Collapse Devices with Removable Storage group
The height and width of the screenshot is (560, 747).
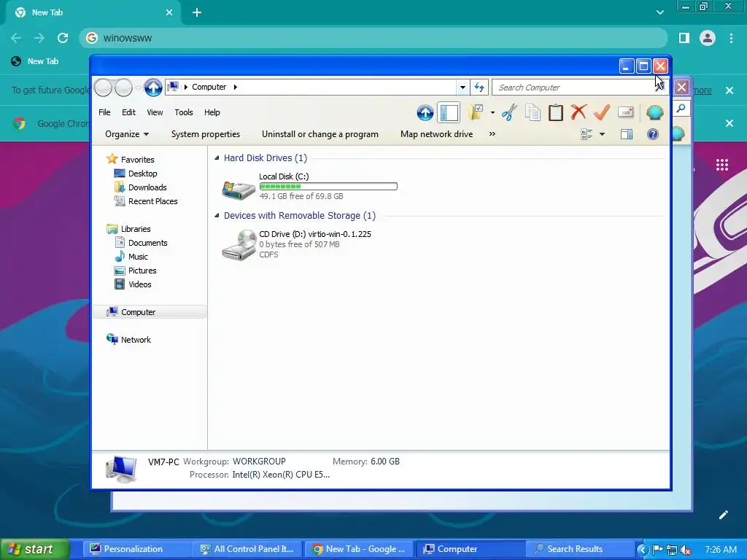click(x=217, y=215)
